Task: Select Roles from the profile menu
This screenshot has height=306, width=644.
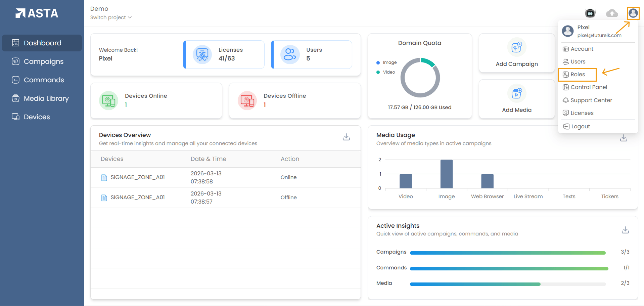Action: point(577,75)
